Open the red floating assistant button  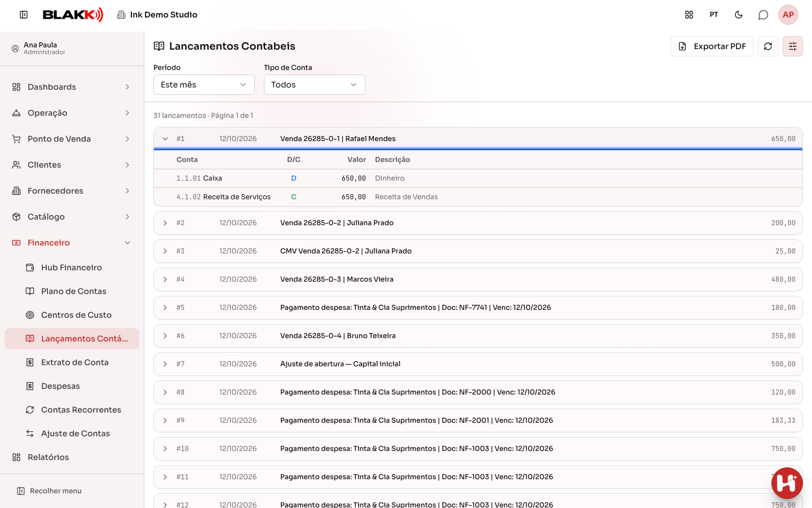[x=787, y=483]
